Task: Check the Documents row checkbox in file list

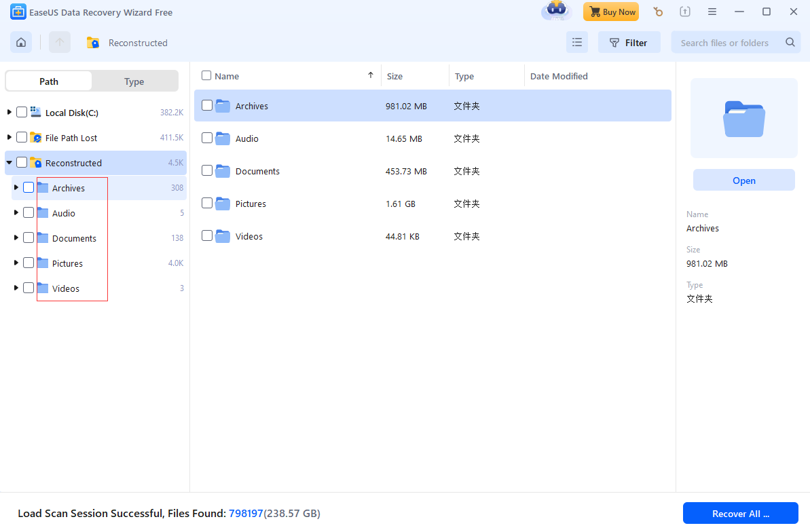Action: (207, 170)
